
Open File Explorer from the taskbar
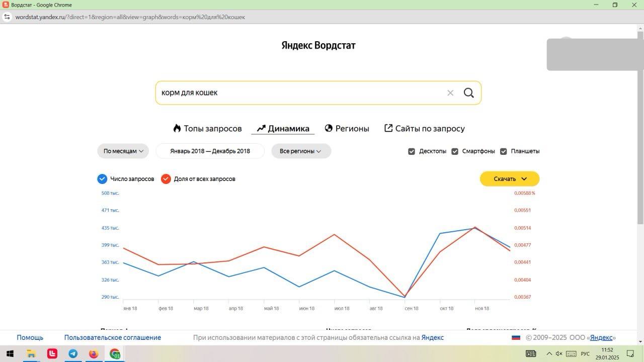[31, 354]
